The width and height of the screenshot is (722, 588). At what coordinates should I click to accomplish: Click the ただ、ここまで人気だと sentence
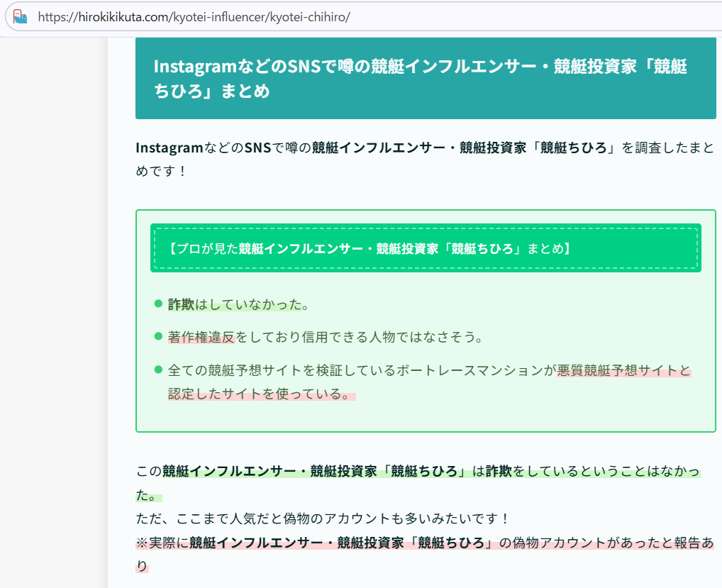322,518
